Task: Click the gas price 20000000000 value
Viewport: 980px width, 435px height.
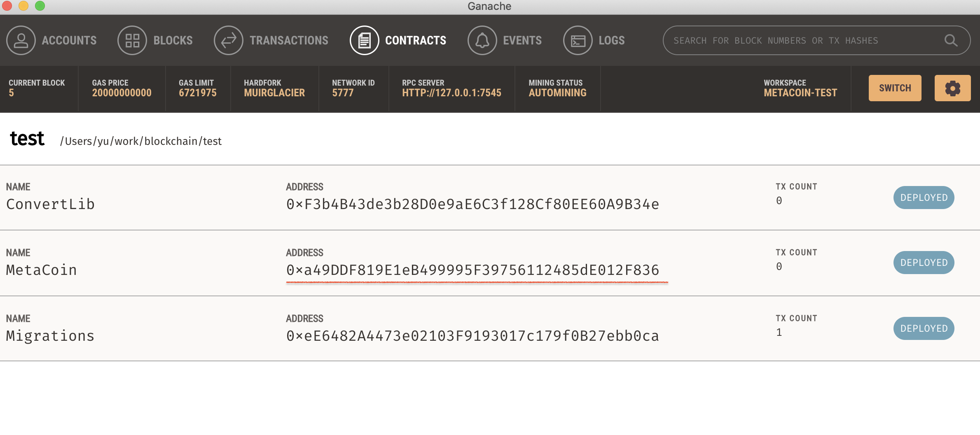Action: pyautogui.click(x=122, y=93)
